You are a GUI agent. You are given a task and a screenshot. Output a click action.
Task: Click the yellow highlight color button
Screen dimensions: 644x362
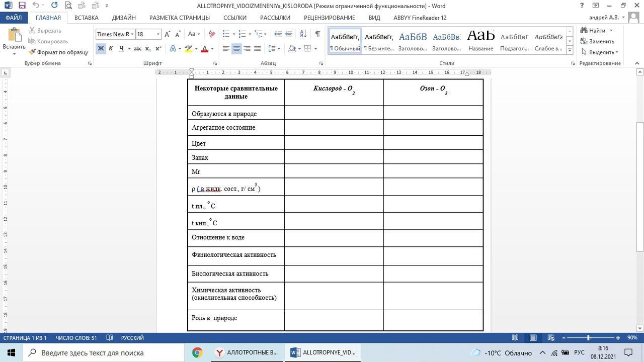pyautogui.click(x=188, y=49)
